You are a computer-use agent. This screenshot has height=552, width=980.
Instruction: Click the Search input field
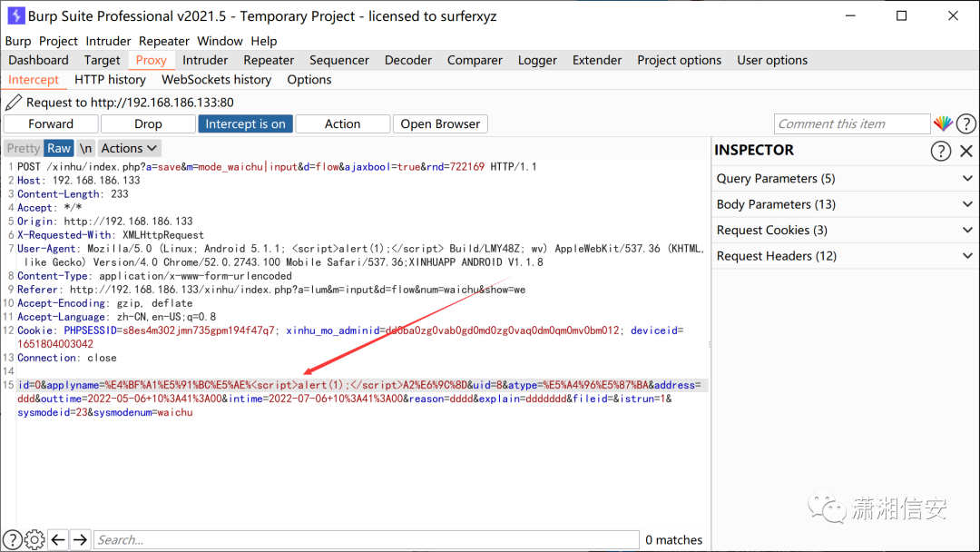pos(367,539)
